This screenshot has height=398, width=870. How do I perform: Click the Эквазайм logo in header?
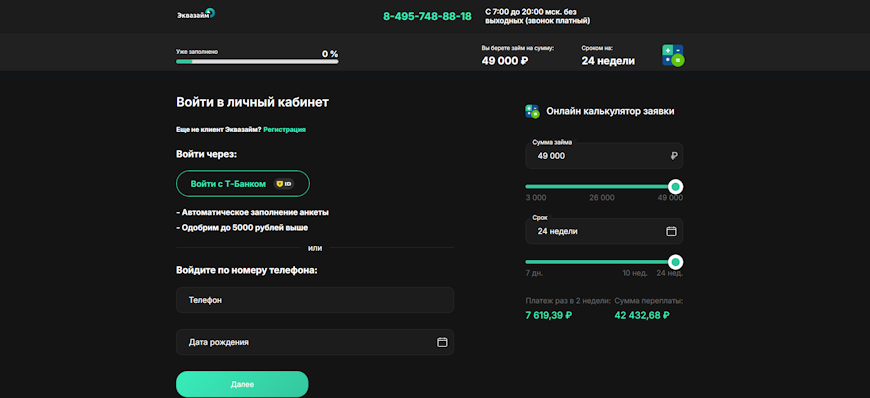click(195, 14)
